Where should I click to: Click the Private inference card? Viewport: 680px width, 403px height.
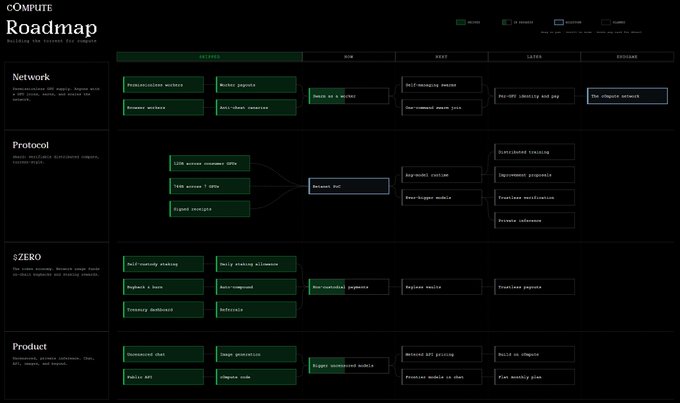coord(535,220)
